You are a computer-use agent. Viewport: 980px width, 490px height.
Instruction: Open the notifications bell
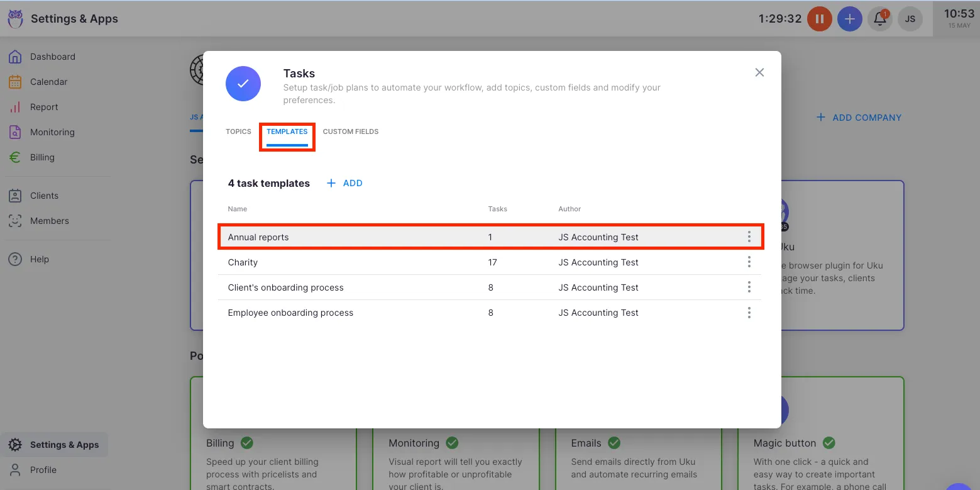(880, 19)
